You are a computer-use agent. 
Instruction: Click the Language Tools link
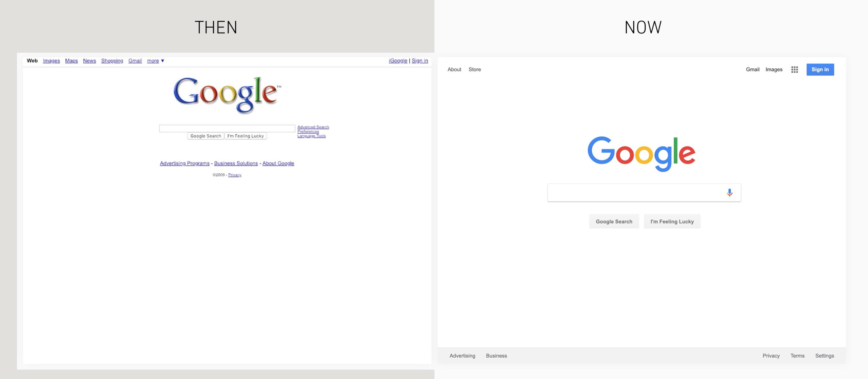click(311, 136)
